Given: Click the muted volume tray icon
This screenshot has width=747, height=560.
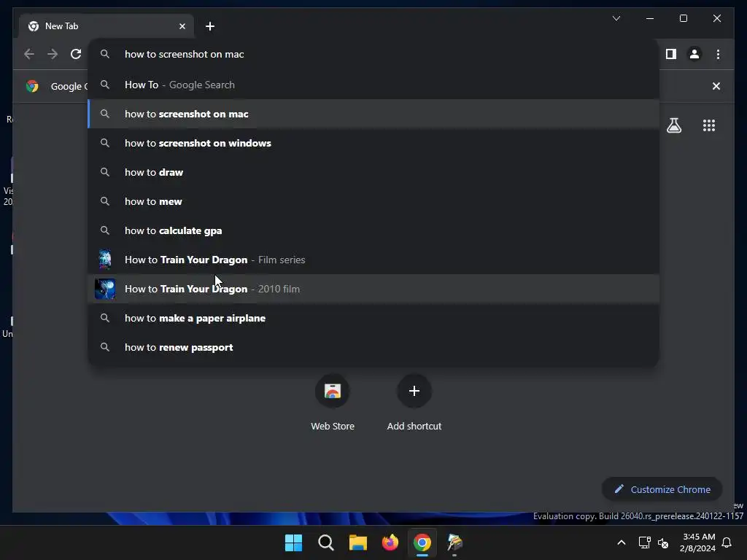Looking at the screenshot, I should coord(662,542).
